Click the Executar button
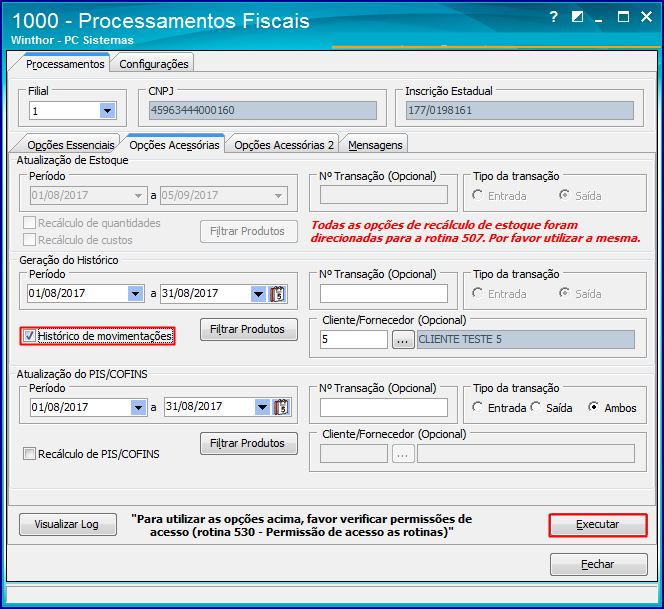Screen dimensions: 664x609 tap(598, 525)
